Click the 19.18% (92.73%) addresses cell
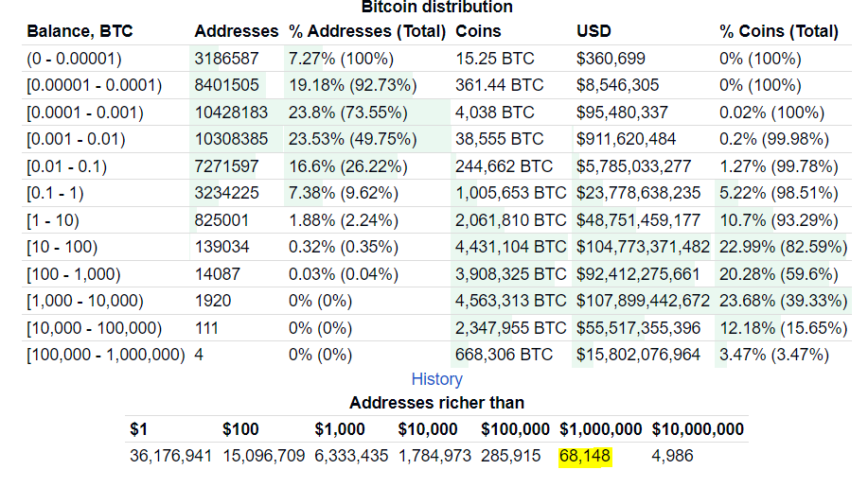 click(x=352, y=85)
